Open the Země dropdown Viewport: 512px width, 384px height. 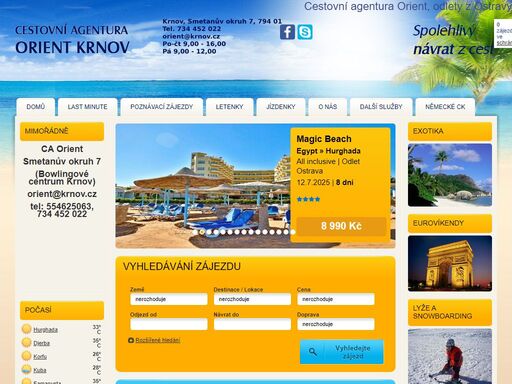pyautogui.click(x=169, y=299)
